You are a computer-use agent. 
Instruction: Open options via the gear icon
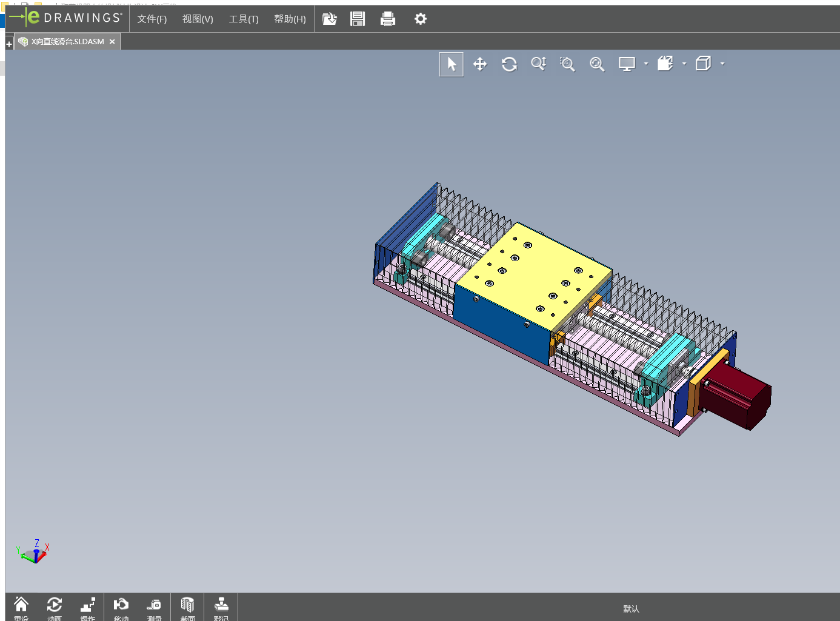421,19
